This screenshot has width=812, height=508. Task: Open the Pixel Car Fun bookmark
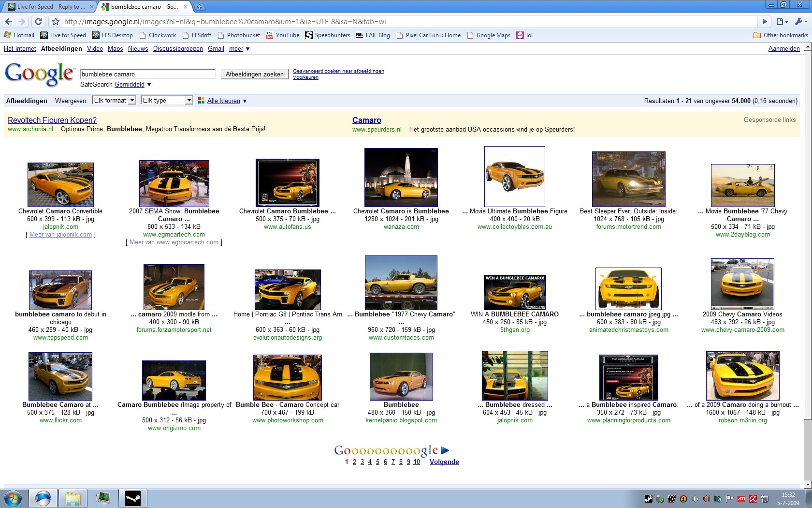pyautogui.click(x=429, y=35)
